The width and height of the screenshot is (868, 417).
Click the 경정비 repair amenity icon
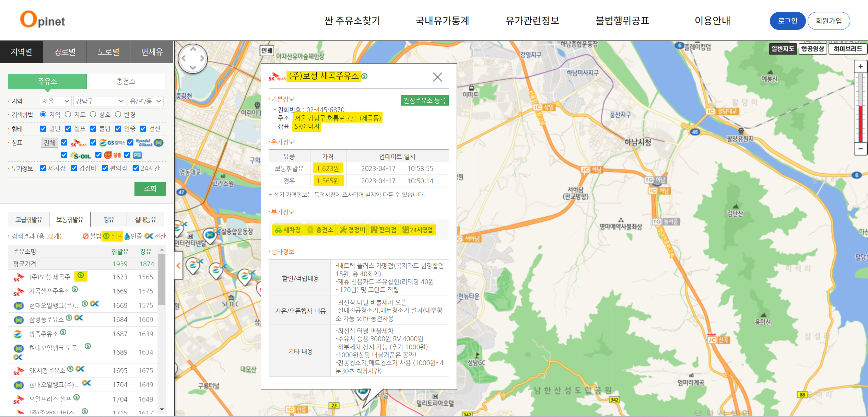click(x=352, y=230)
